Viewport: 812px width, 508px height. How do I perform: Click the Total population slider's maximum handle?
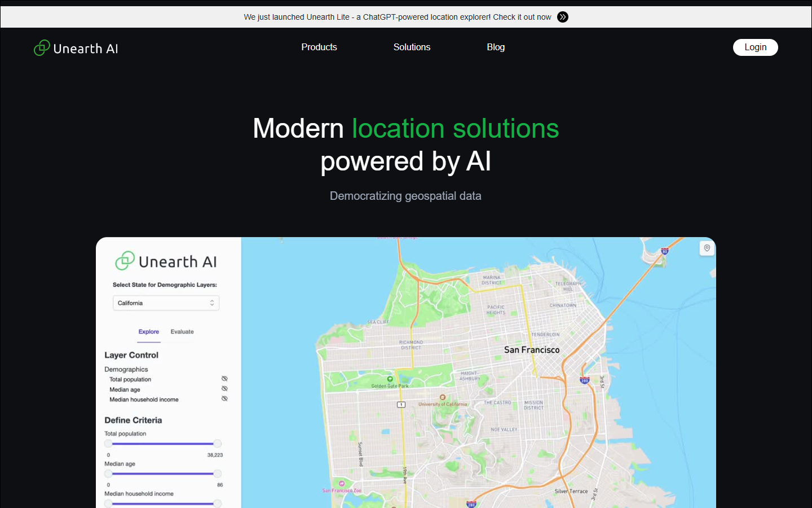tap(218, 444)
